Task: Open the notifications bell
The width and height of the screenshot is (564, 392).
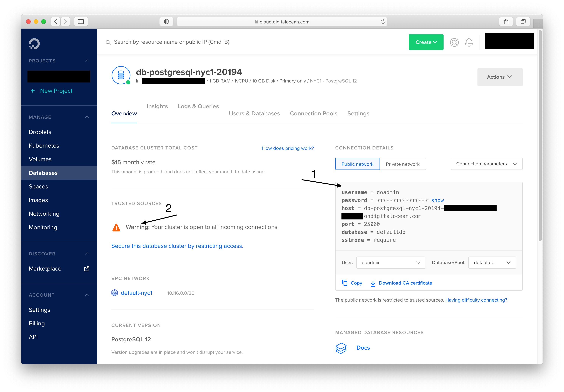Action: coord(469,42)
